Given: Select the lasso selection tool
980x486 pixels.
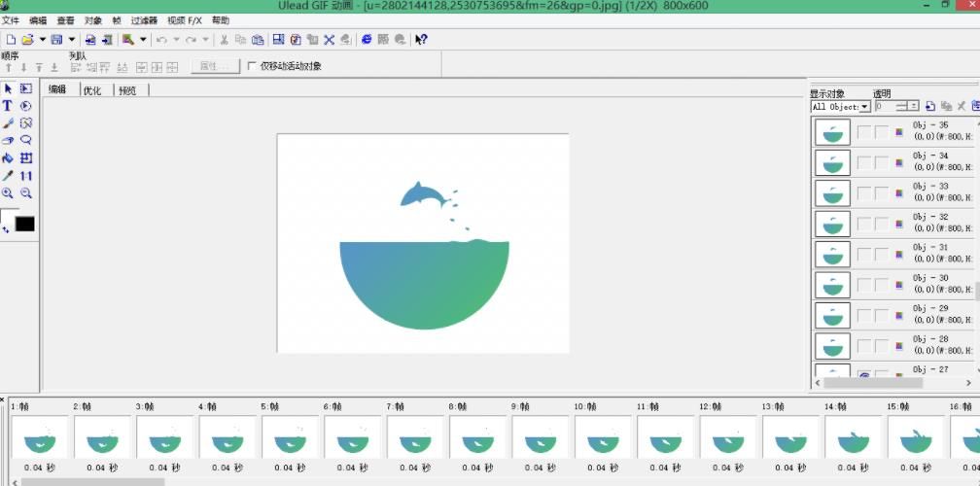Looking at the screenshot, I should [25, 141].
